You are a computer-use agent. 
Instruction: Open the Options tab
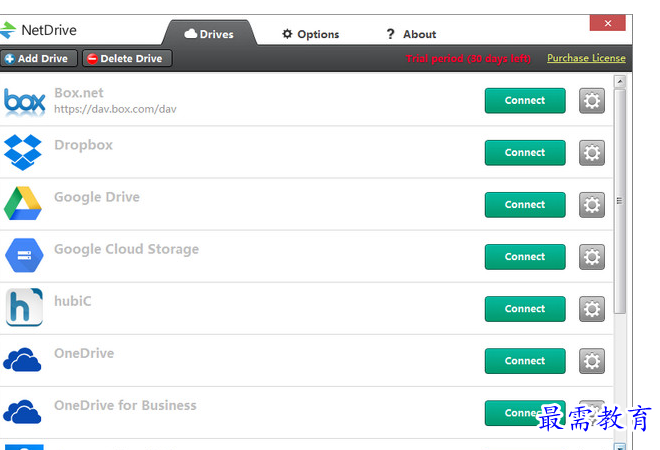[x=311, y=34]
